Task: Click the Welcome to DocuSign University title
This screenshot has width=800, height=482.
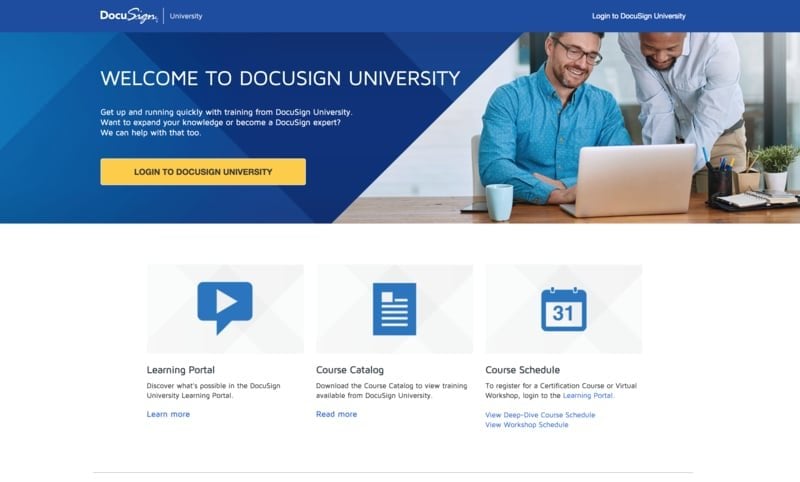Action: coord(280,79)
